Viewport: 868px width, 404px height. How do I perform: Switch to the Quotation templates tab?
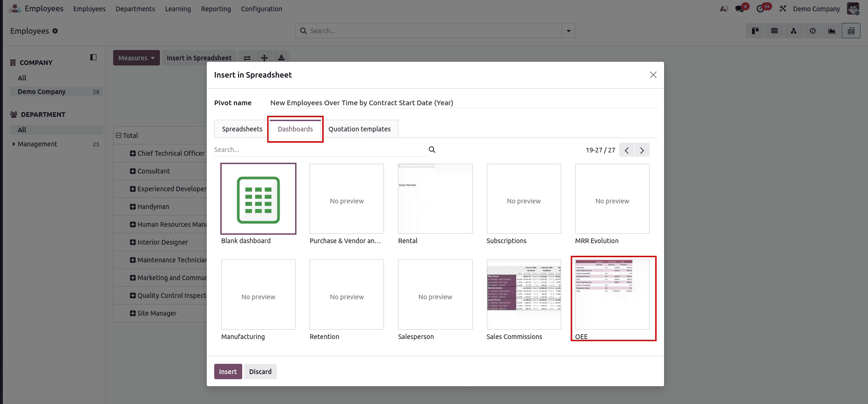point(360,129)
